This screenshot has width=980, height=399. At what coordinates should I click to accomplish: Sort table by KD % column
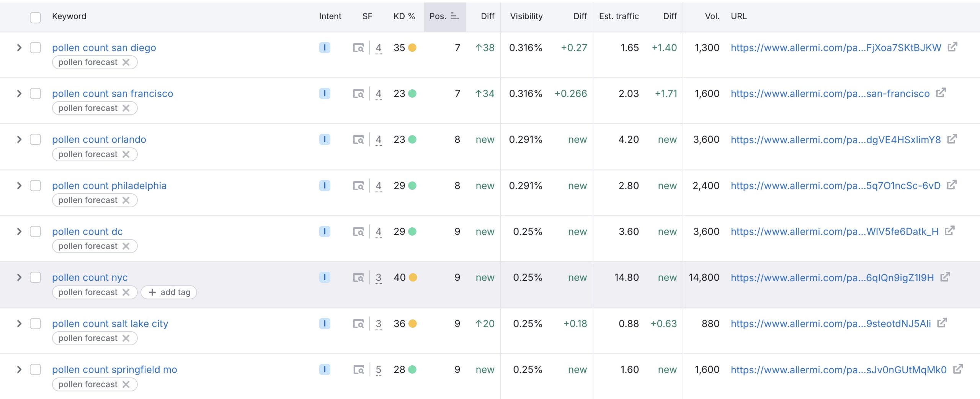[404, 16]
